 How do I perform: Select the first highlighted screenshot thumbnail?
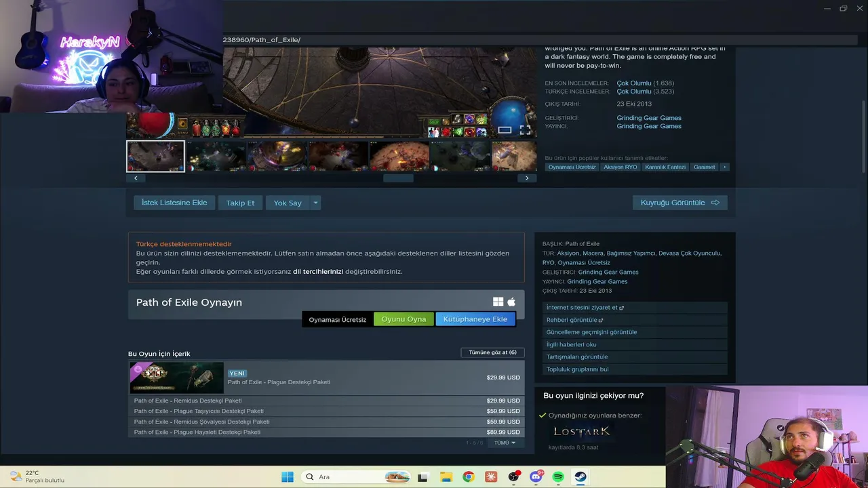click(x=155, y=156)
